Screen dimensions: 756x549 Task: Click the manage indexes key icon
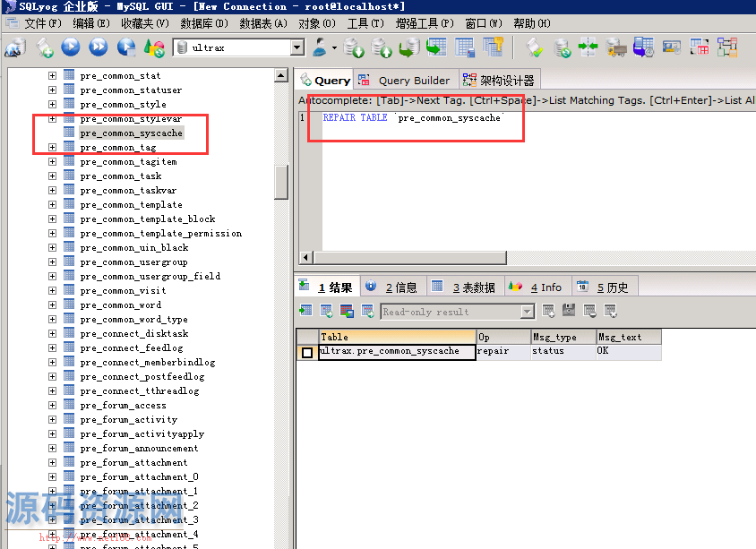(493, 47)
